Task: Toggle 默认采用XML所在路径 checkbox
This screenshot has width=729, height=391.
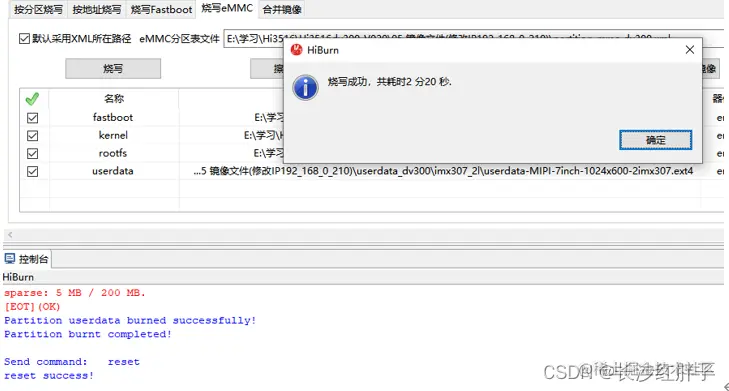Action: (x=25, y=39)
